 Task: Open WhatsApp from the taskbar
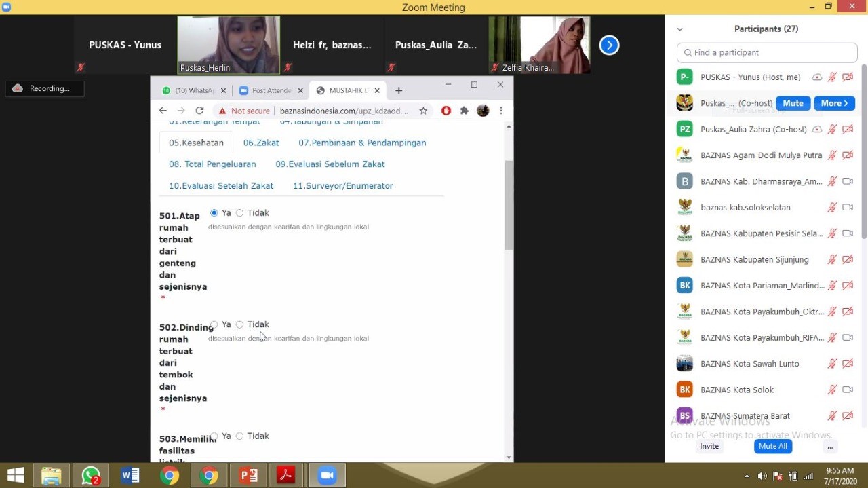91,475
